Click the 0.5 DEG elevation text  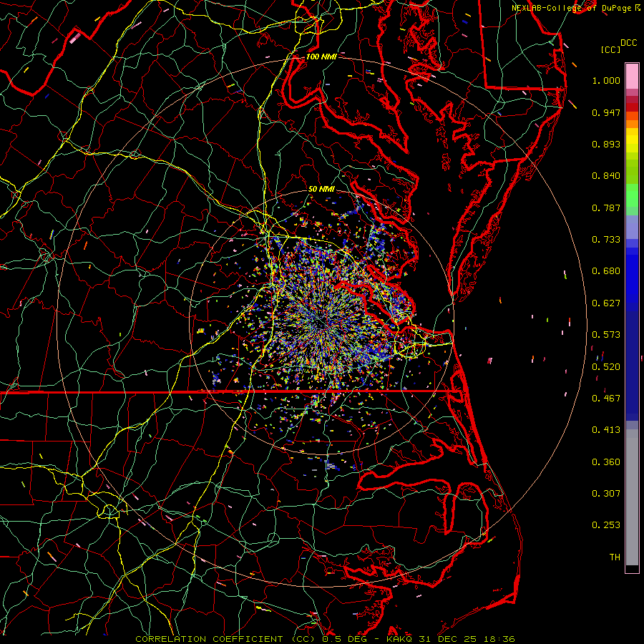tap(345, 639)
